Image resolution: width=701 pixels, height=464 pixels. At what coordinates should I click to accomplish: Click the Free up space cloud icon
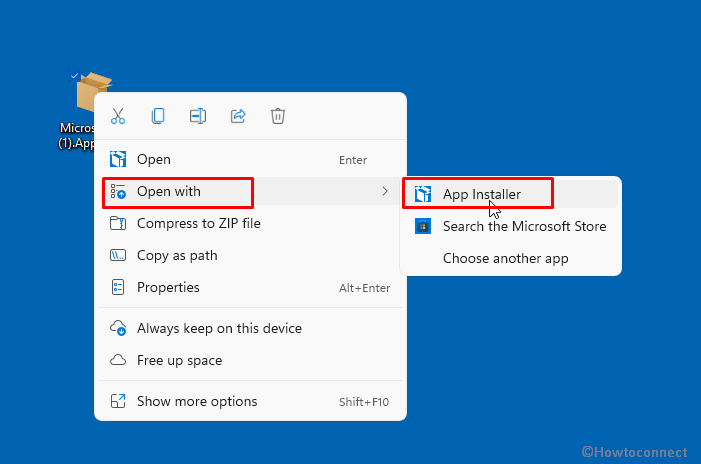pyautogui.click(x=118, y=360)
